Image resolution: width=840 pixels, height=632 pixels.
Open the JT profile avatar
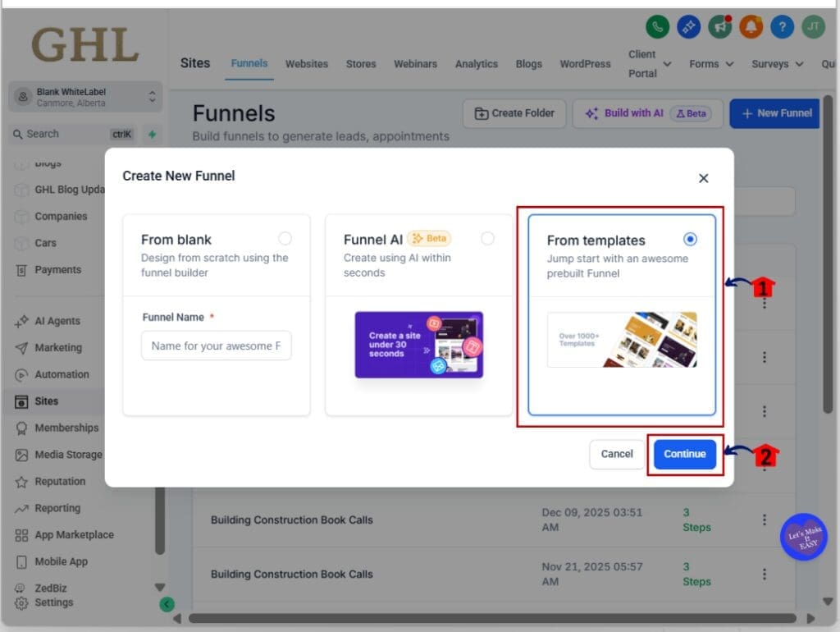pos(813,27)
